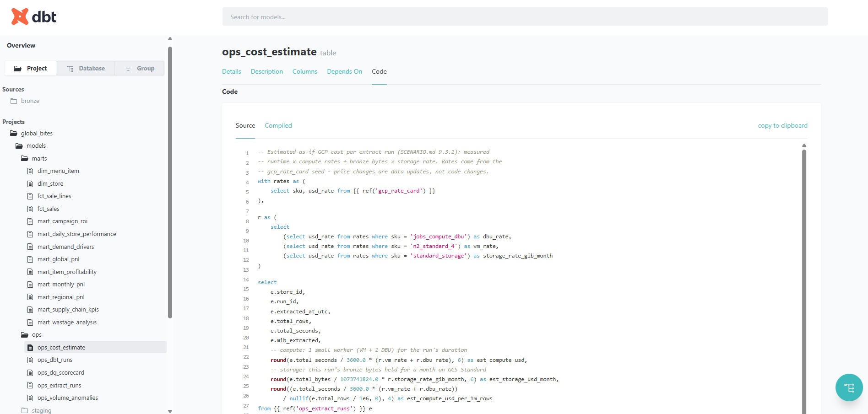Click the models folder icon

coord(19,146)
